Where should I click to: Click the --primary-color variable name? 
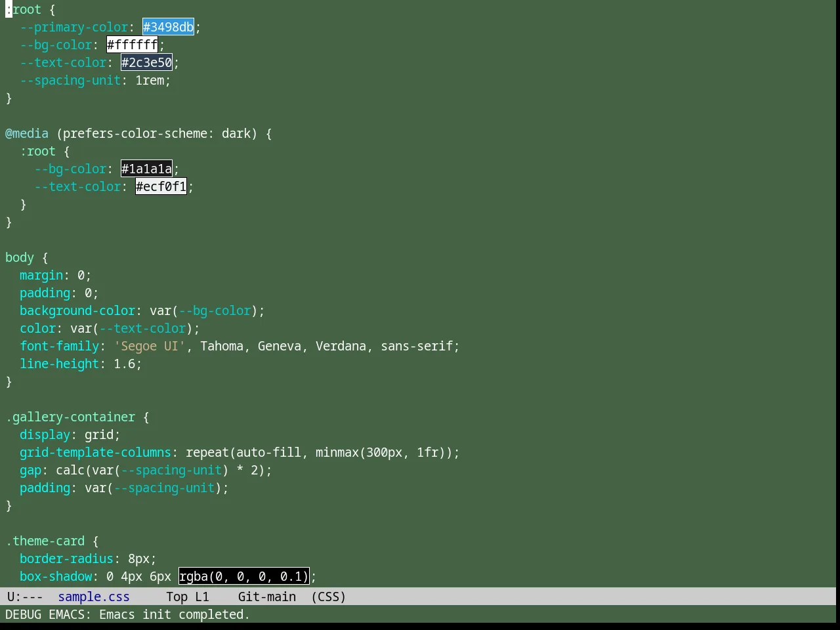(74, 27)
